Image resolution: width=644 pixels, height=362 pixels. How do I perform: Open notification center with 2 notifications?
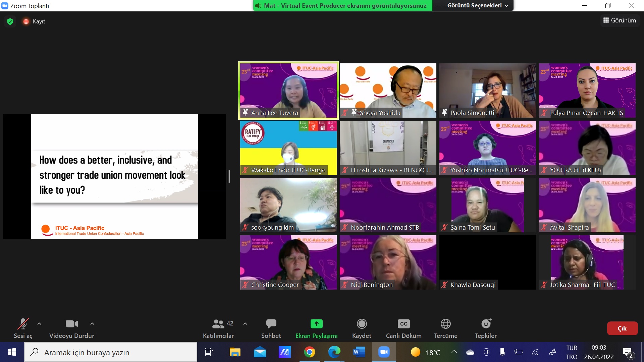point(628,353)
